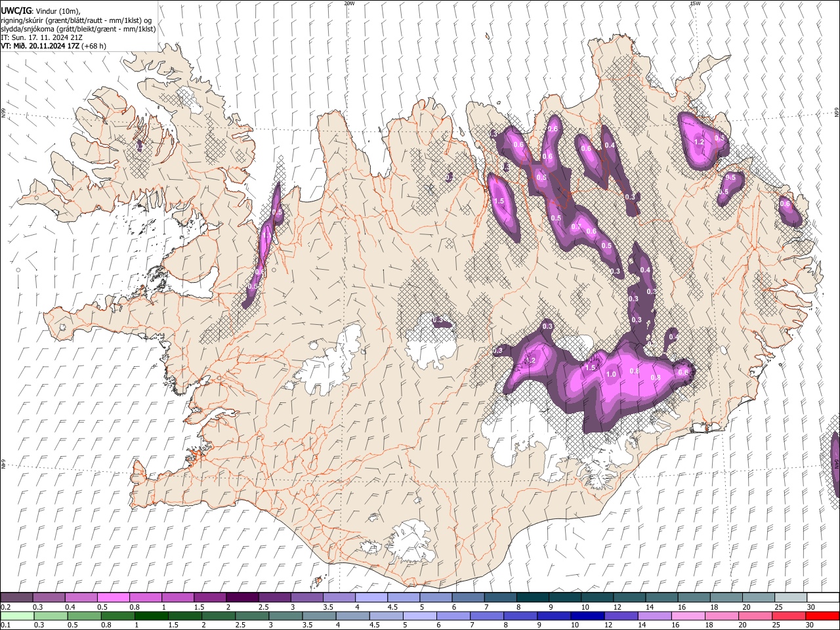The height and width of the screenshot is (630, 840).
Task: Click the bright pink 0.5 swatch in snow scale
Action: (114, 597)
